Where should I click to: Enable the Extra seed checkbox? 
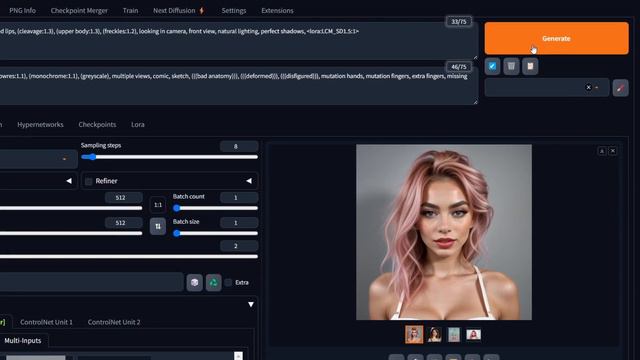228,282
